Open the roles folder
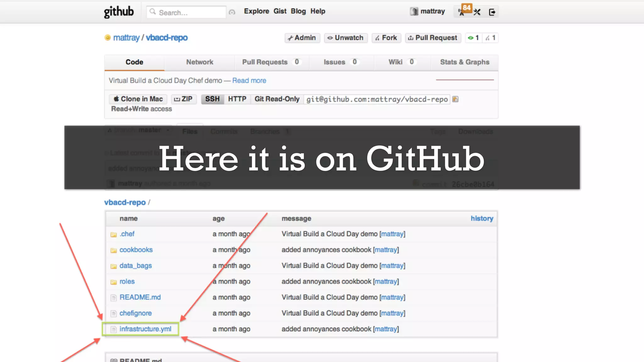The image size is (644, 362). (127, 282)
